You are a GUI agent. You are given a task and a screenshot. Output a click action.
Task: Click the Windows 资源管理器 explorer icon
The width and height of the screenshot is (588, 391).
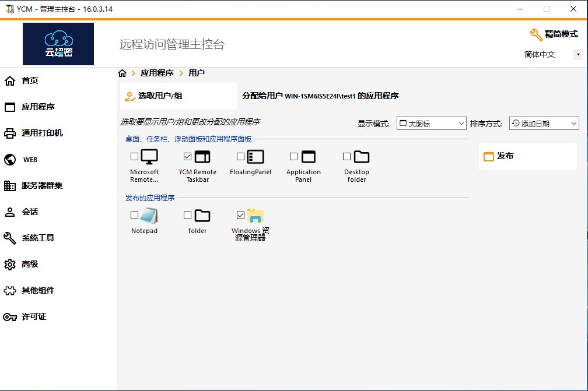(256, 216)
